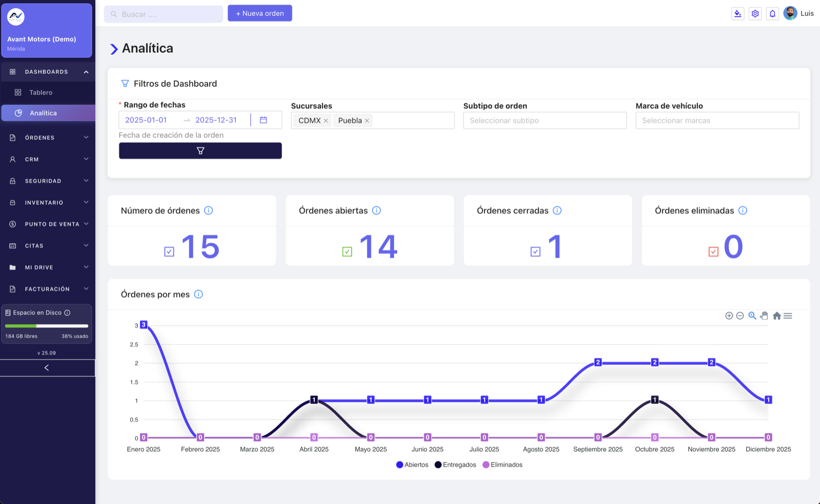Viewport: 820px width, 504px height.
Task: Expand the Facturación menu section
Action: (48, 289)
